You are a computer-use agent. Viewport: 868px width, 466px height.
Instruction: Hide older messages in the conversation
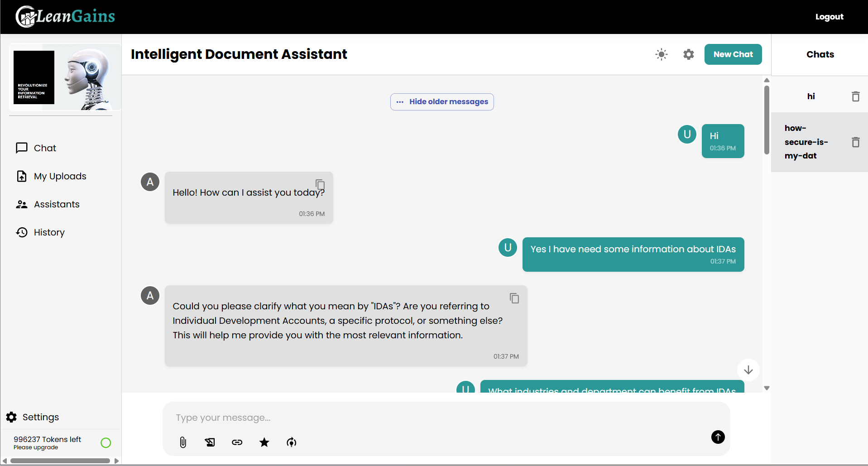pos(441,102)
